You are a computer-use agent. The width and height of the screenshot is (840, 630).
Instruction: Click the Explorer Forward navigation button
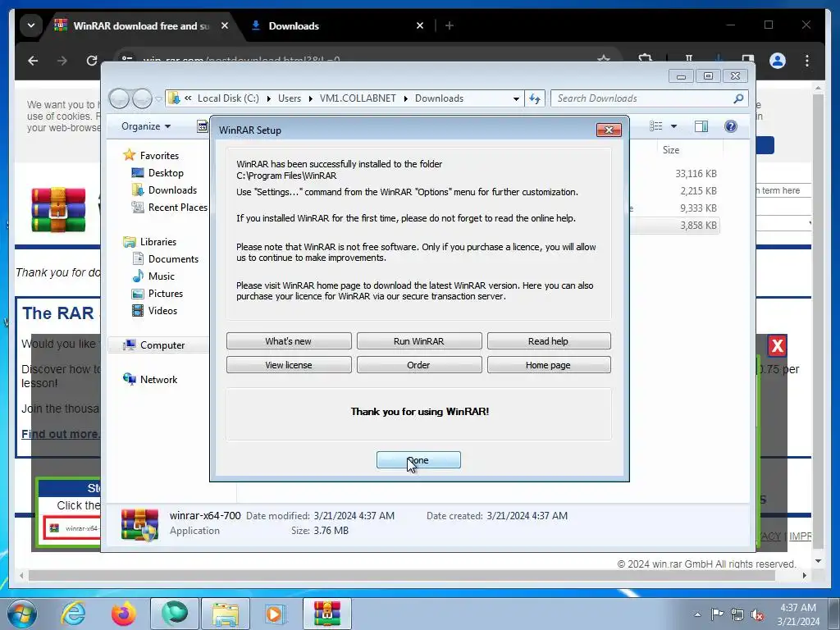[x=142, y=98]
